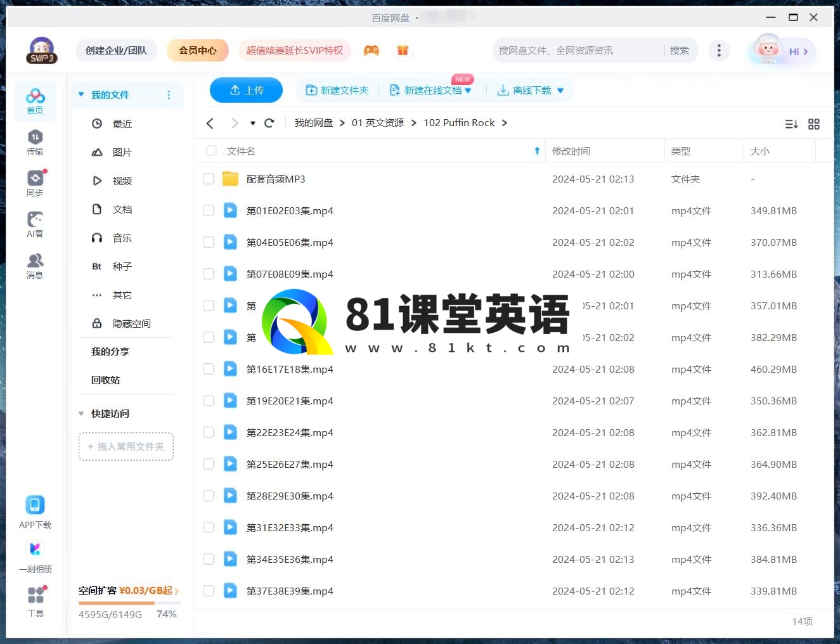
Task: Select 文档 documents category
Action: (122, 209)
